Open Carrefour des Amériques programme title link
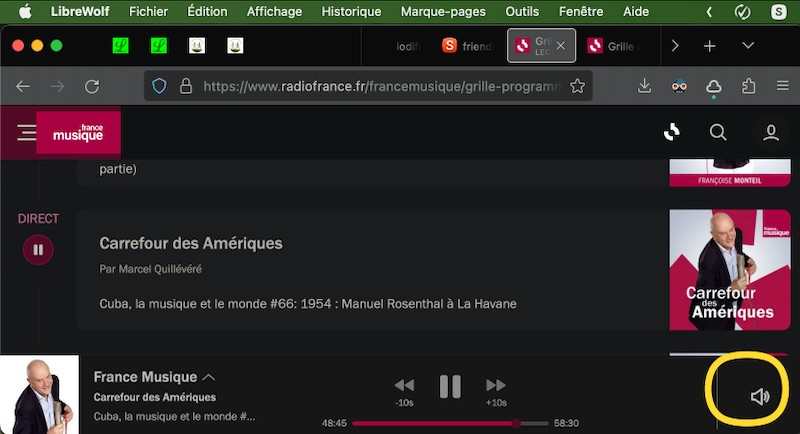The width and height of the screenshot is (800, 434). coord(191,243)
